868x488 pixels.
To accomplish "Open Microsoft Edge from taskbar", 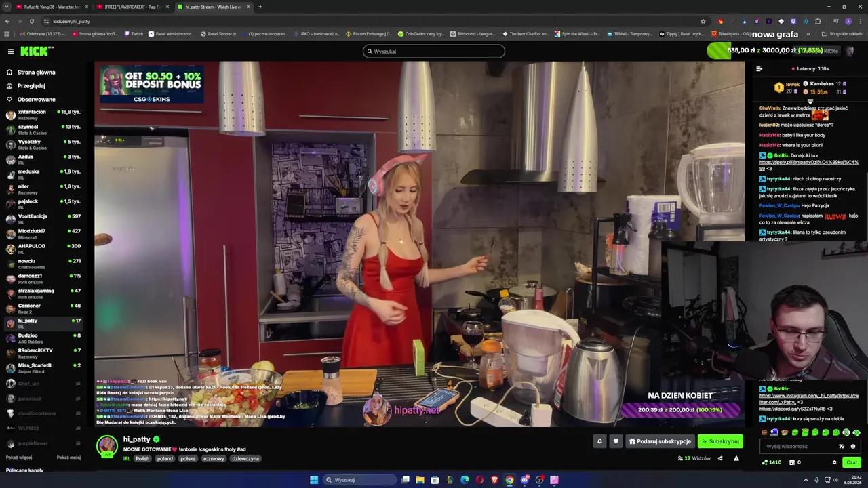I will tap(465, 480).
